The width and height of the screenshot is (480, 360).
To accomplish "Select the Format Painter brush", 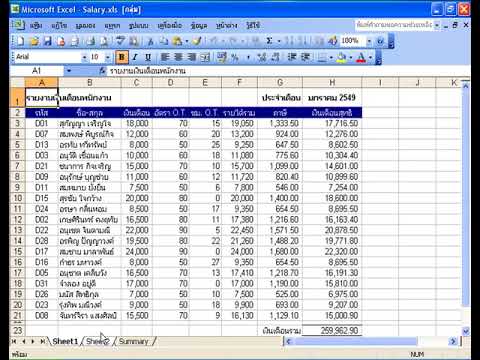I will (x=197, y=41).
